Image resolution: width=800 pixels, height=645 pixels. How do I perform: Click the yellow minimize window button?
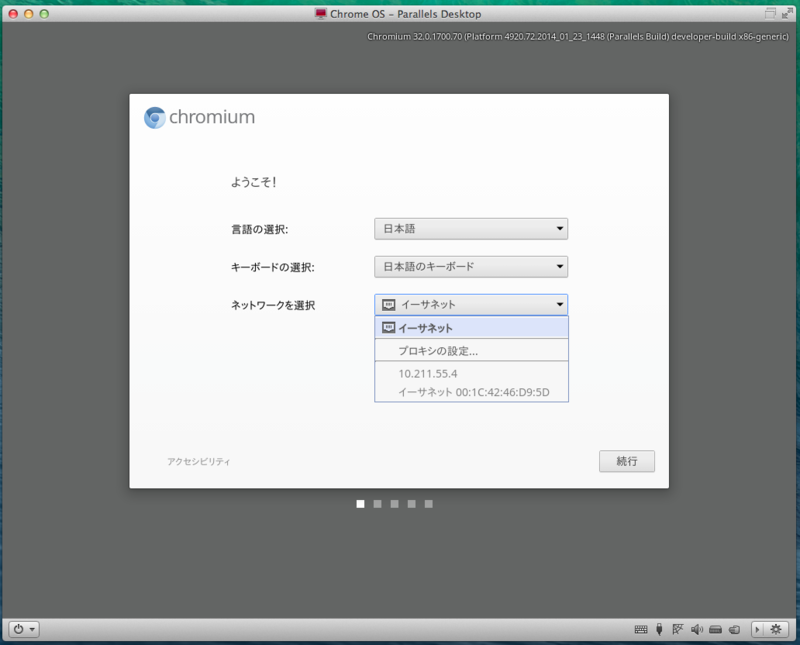pyautogui.click(x=29, y=14)
